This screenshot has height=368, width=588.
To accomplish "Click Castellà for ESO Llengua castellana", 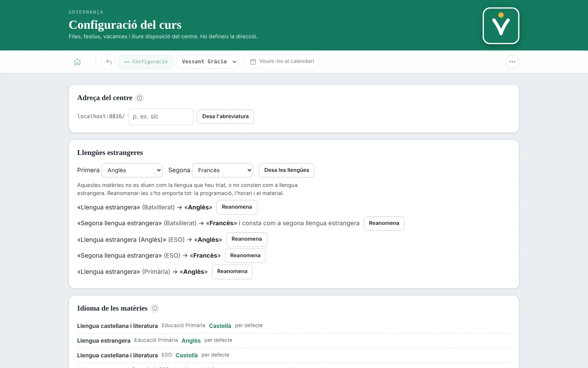I will tap(187, 355).
